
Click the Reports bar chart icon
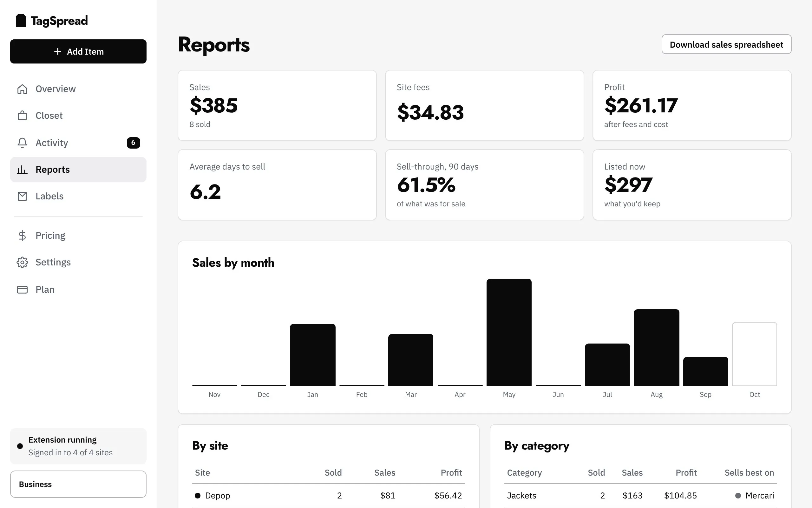click(x=22, y=170)
